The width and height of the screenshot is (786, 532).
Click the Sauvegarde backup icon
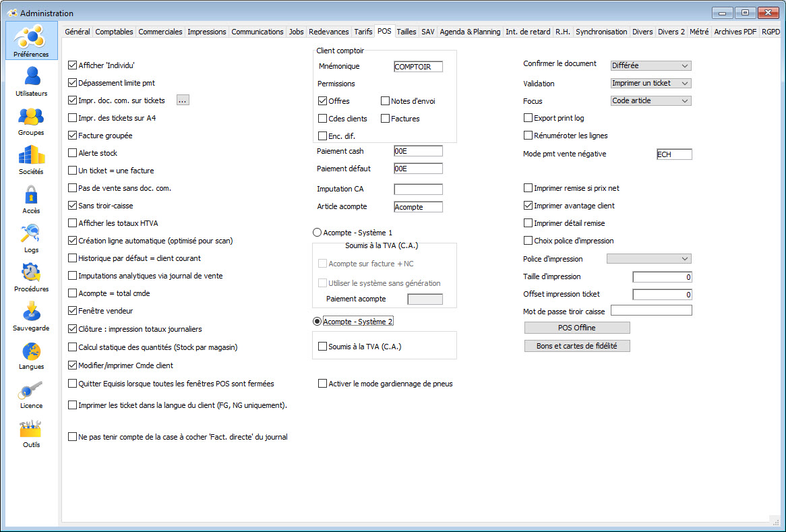point(32,312)
